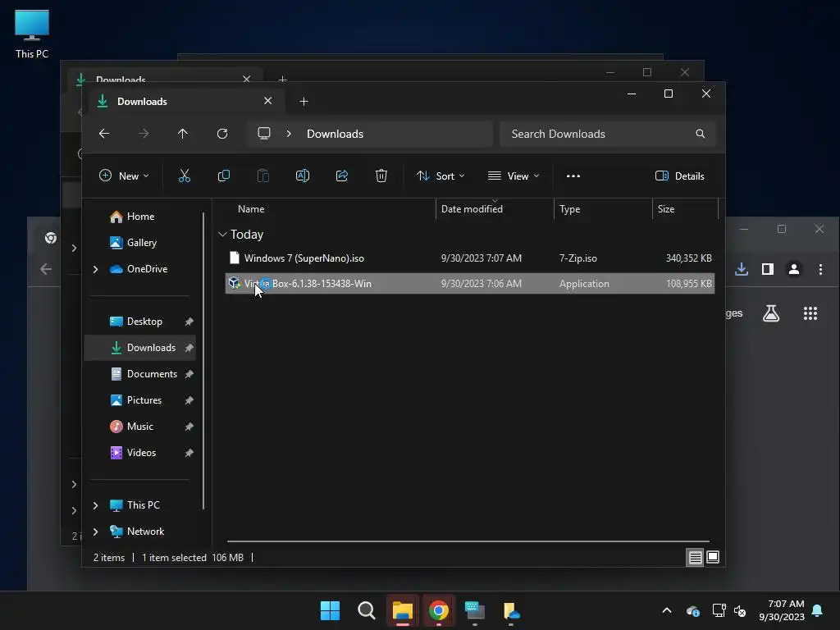
Task: Open the Windows Start menu
Action: (330, 610)
